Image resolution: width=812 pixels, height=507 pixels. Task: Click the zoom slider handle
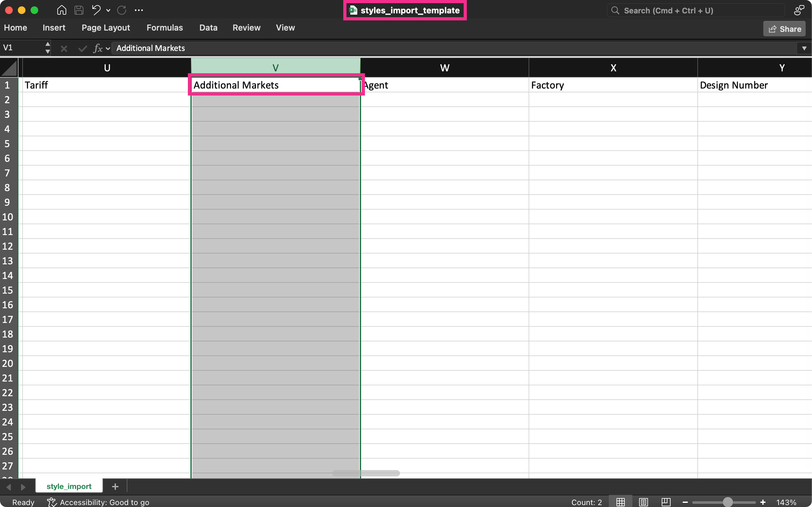coord(728,502)
